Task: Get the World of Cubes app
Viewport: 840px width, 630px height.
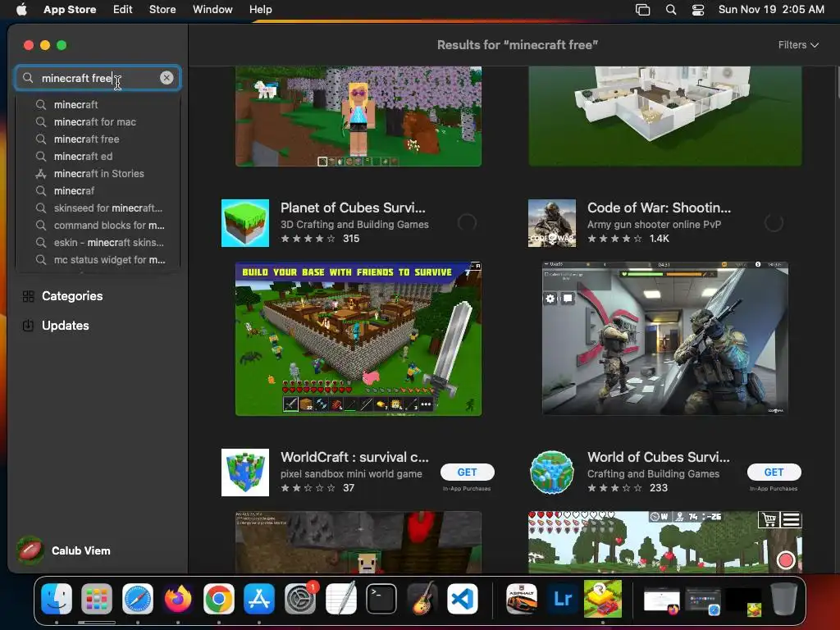Action: click(x=774, y=472)
